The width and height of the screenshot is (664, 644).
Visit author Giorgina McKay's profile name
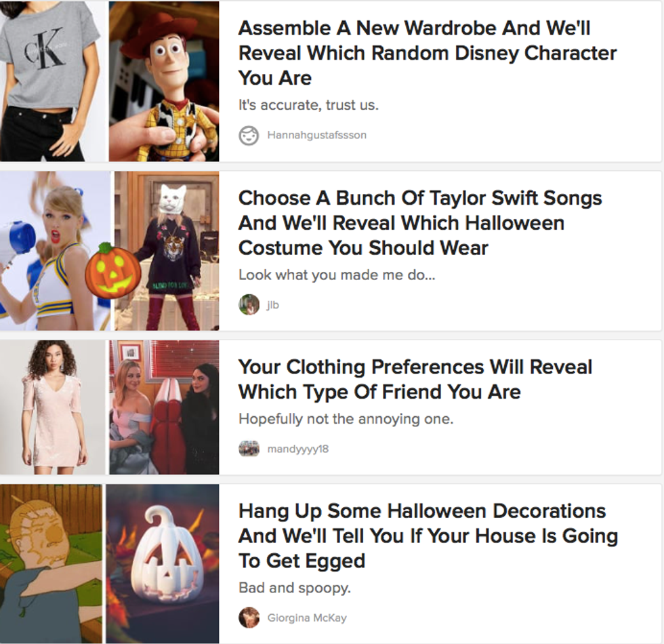click(307, 618)
